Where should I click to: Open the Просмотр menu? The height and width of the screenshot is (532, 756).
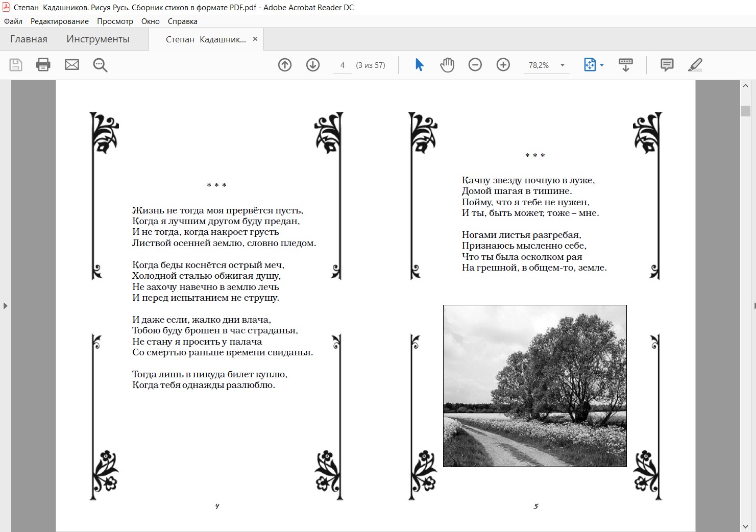115,21
